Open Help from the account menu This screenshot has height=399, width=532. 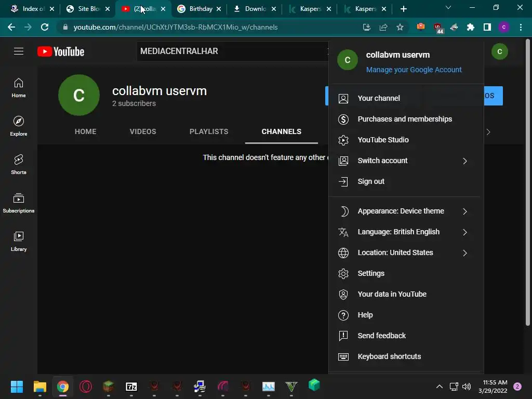(406, 315)
